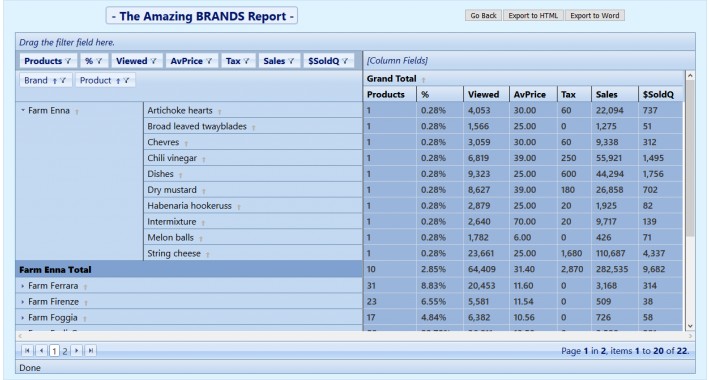Open the Viewed field filter icon
This screenshot has width=710, height=380.
click(154, 61)
